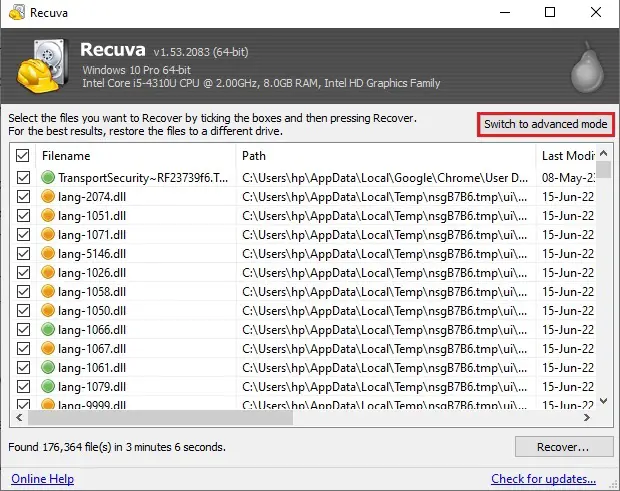Image resolution: width=620 pixels, height=491 pixels.
Task: Toggle the select-all checkbox in header row
Action: tap(23, 156)
